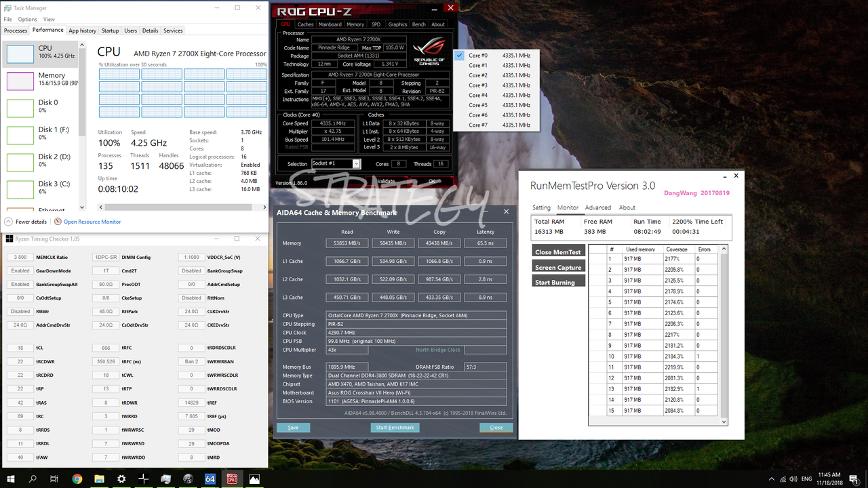The image size is (868, 488).
Task: Click Task Manager sidebar scroll down arrow
Action: tap(83, 207)
